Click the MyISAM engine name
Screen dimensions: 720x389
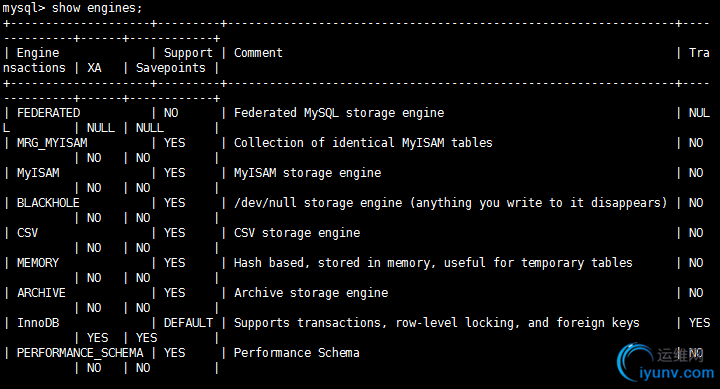coord(38,173)
